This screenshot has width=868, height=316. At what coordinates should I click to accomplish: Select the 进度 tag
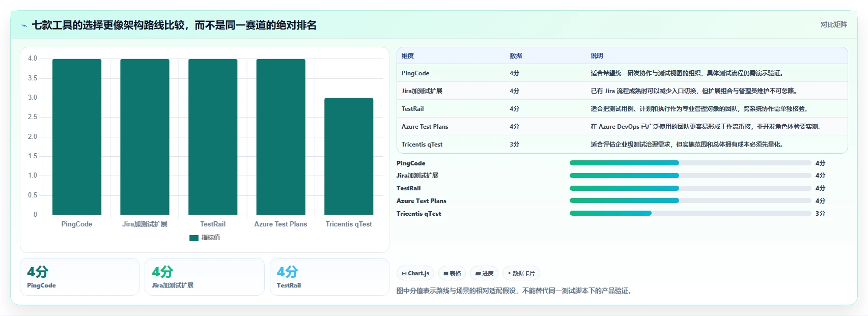pos(484,273)
